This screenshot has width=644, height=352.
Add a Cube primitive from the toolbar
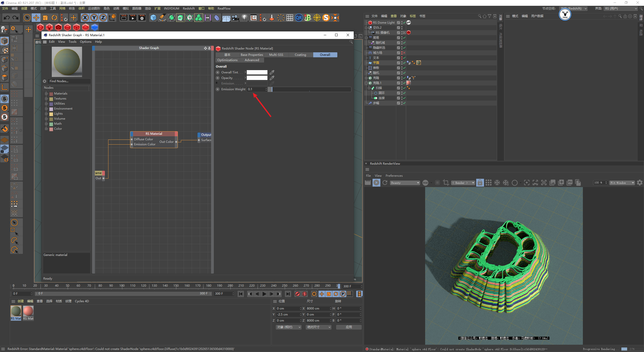click(x=153, y=18)
